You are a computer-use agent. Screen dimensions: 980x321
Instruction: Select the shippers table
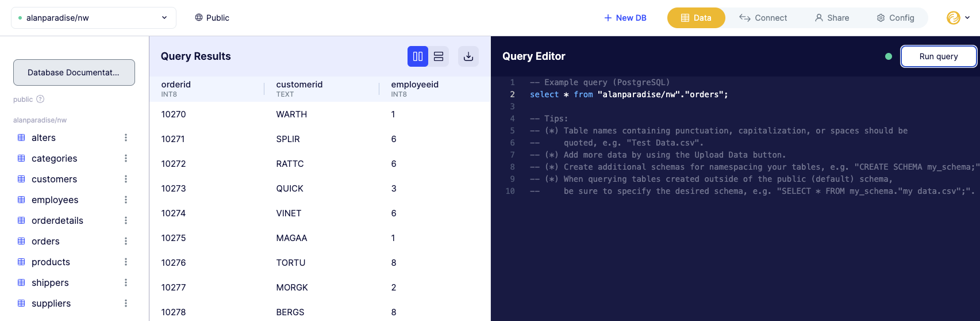50,282
